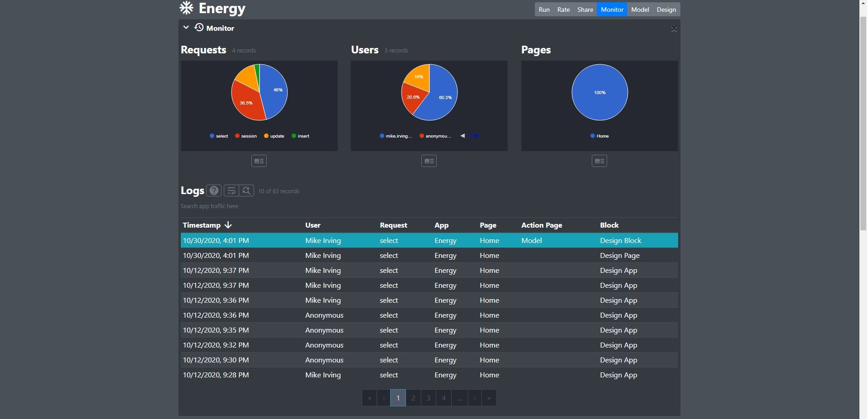868x419 pixels.
Task: Open the Logs help question icon
Action: coord(214,190)
